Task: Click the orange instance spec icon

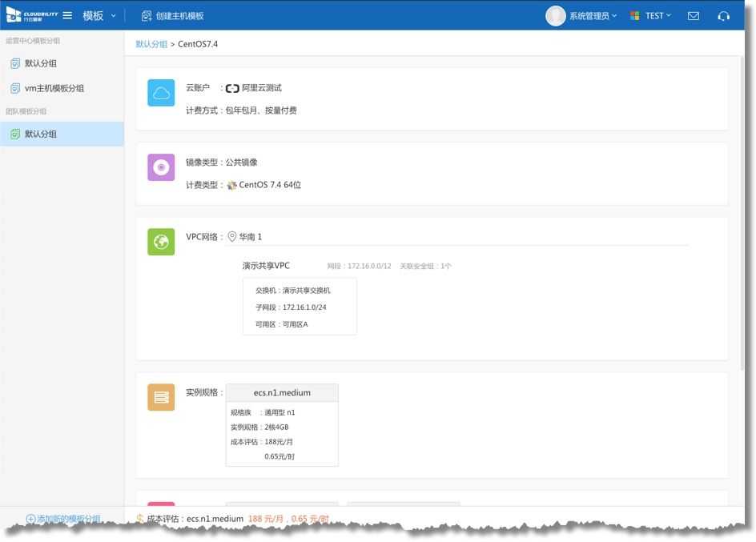Action: pos(161,397)
